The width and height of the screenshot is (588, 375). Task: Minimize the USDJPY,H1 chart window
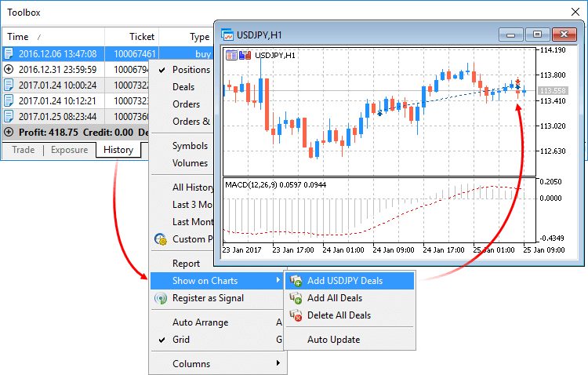(x=510, y=35)
